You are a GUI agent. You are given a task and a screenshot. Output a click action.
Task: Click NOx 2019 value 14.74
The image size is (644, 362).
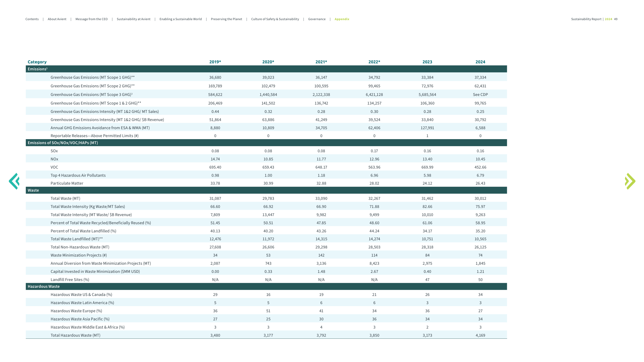point(215,159)
